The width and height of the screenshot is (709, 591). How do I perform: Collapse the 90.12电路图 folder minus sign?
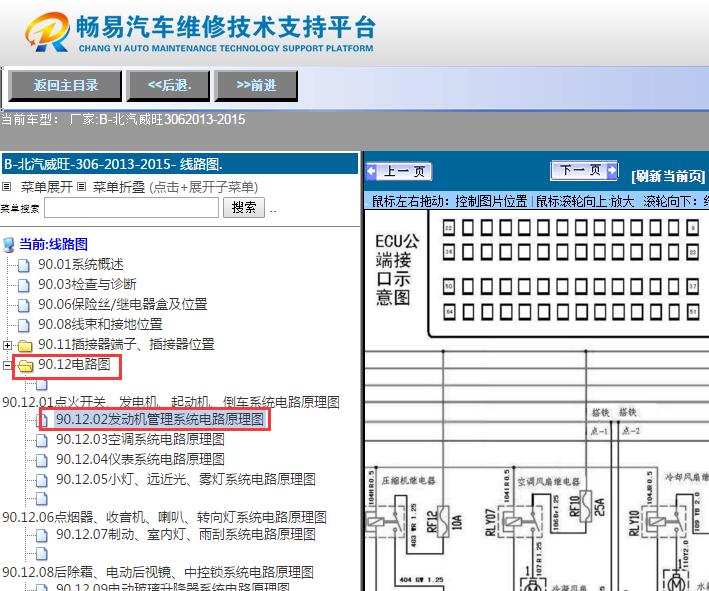click(7, 365)
